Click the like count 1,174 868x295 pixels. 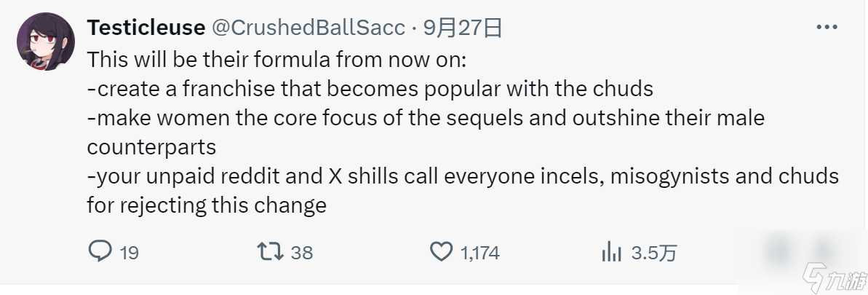click(479, 253)
